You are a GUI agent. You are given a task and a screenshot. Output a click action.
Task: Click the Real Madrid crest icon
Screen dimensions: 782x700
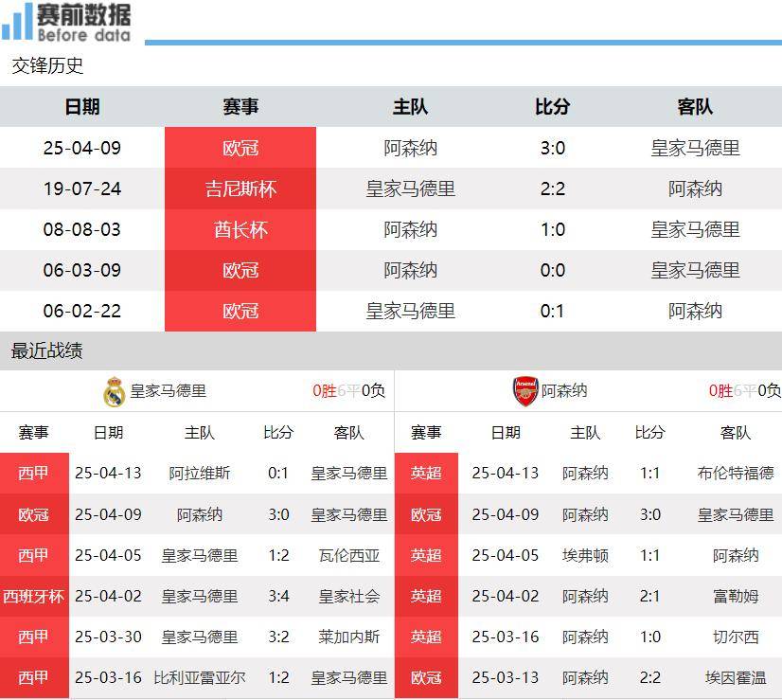(x=115, y=391)
